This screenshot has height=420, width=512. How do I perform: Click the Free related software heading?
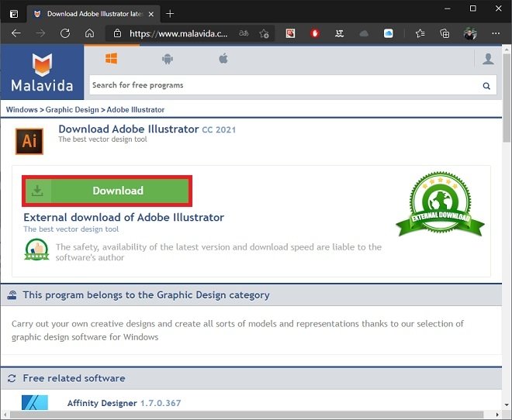(x=74, y=378)
